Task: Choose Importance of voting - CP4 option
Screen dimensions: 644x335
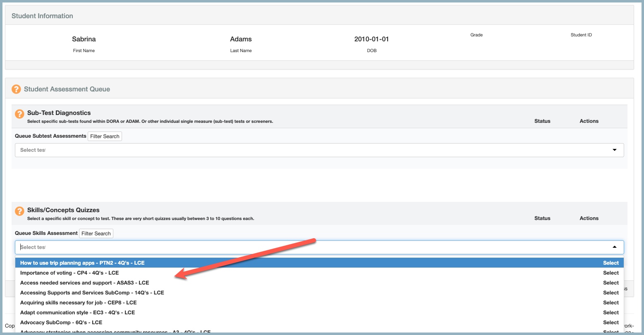Action: click(69, 273)
